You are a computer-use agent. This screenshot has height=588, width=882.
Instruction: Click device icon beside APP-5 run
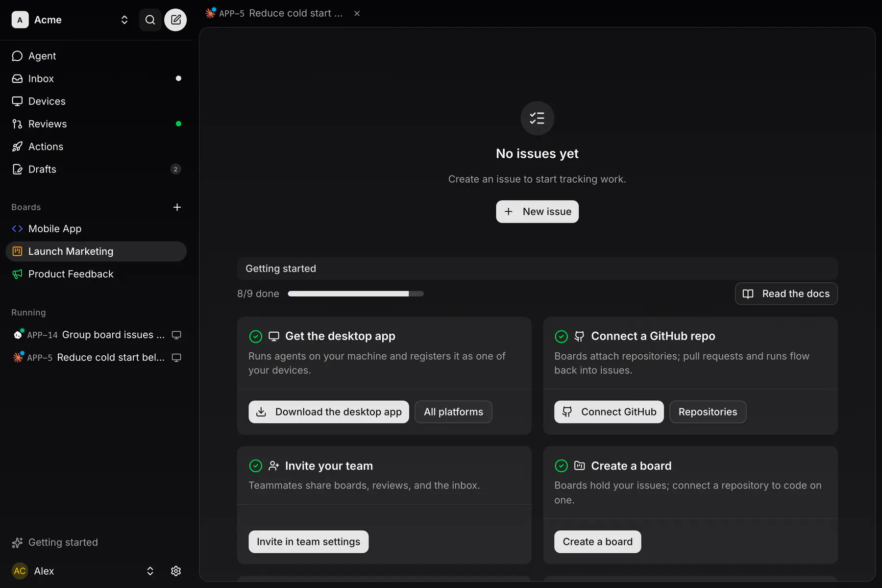(x=176, y=358)
